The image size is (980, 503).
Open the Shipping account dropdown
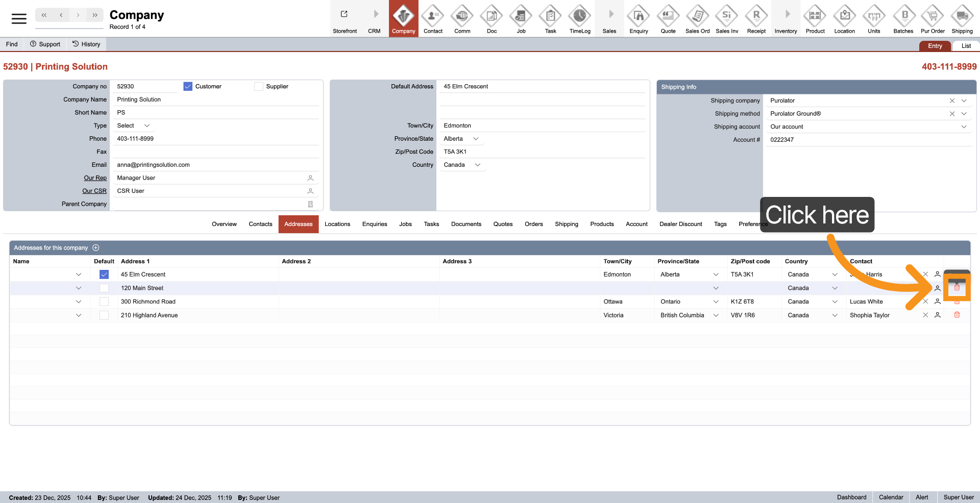coord(964,127)
